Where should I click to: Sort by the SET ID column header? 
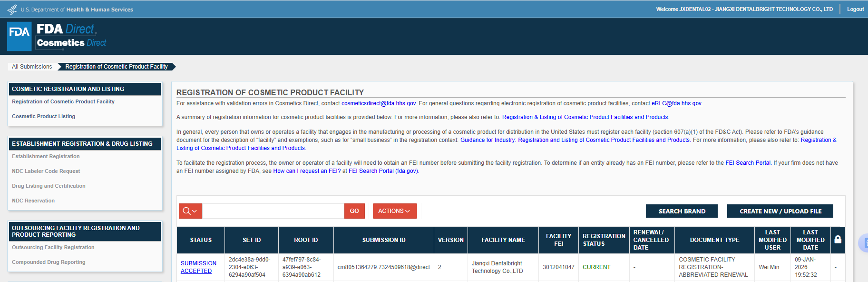[x=252, y=240]
